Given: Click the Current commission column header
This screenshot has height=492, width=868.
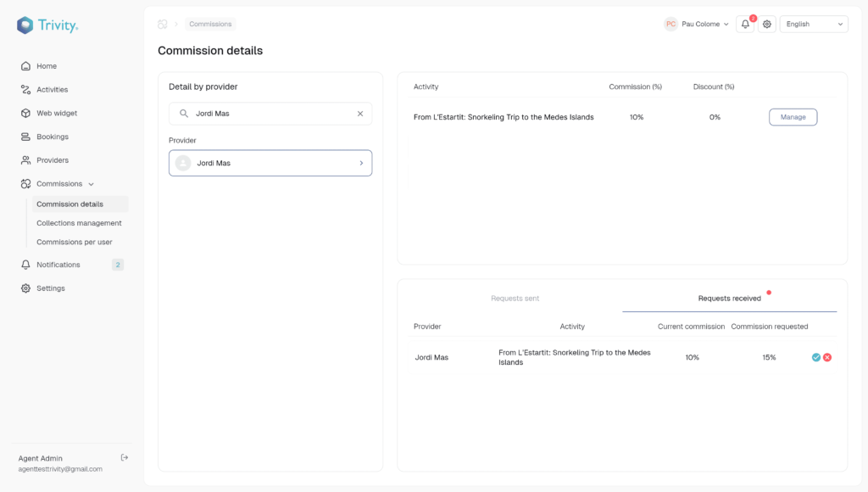Looking at the screenshot, I should pos(691,327).
